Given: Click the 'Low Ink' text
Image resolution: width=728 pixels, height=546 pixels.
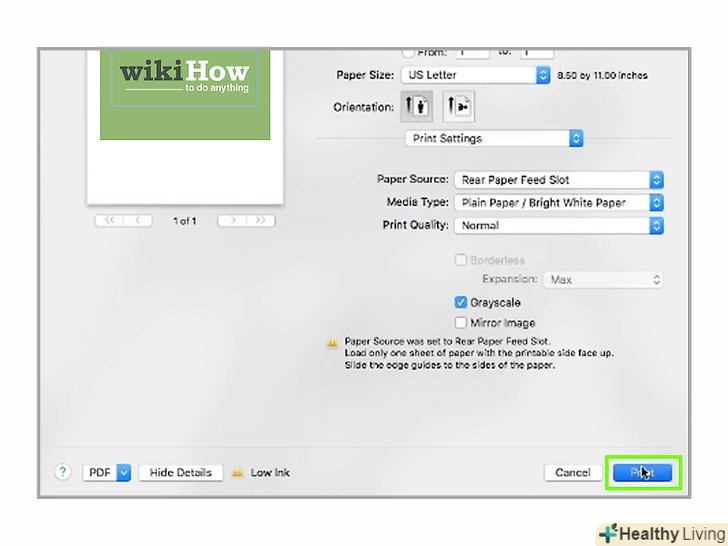Looking at the screenshot, I should click(x=270, y=473).
